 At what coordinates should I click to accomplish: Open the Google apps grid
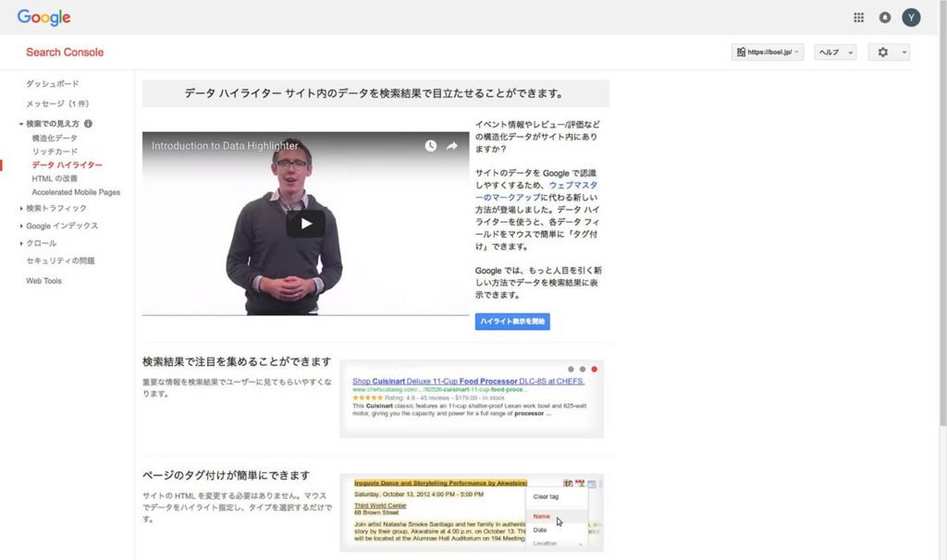[858, 18]
